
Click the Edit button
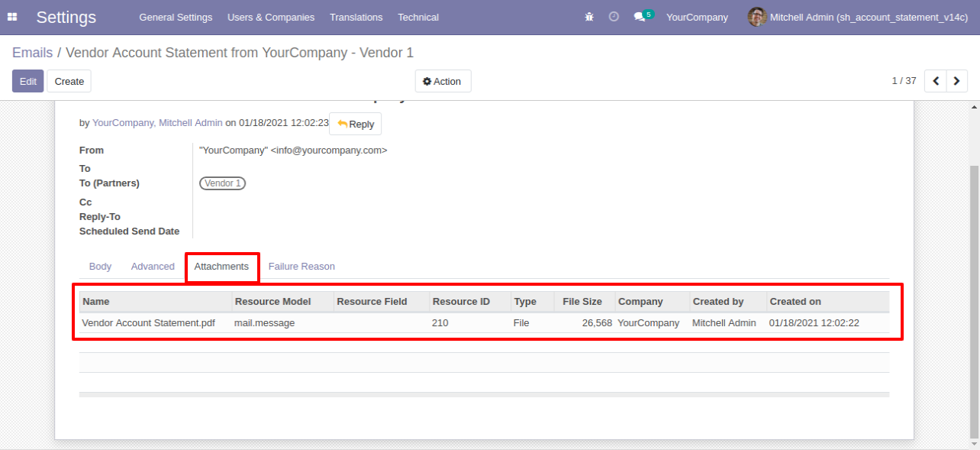pyautogui.click(x=27, y=81)
